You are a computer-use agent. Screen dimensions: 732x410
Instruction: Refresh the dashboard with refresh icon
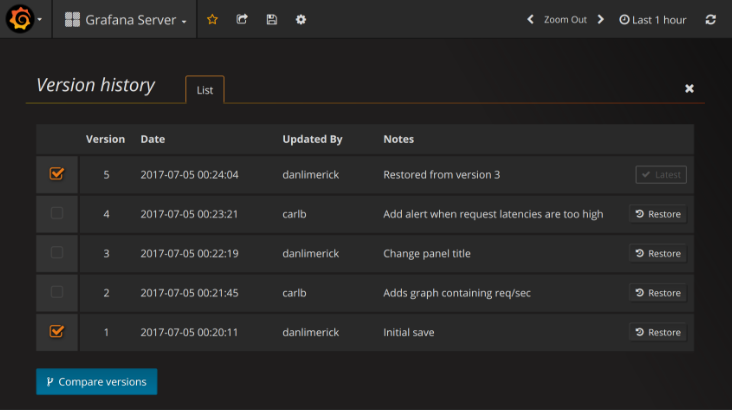coord(710,19)
